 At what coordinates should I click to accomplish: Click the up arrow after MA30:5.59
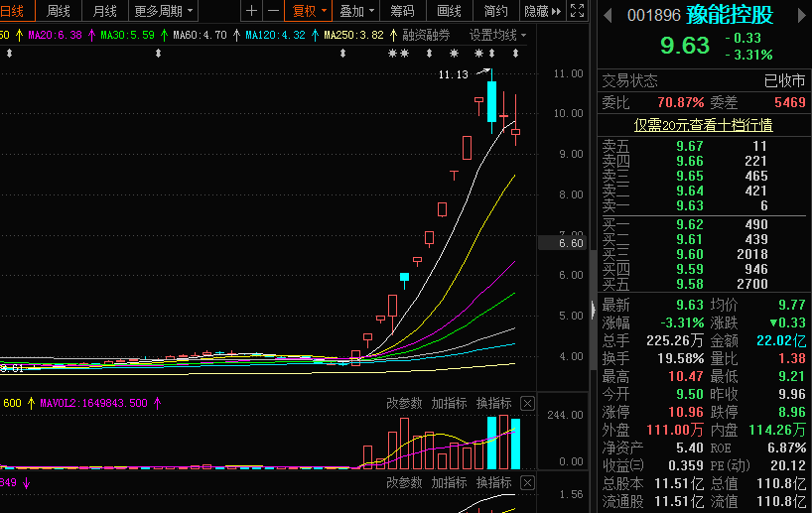(164, 35)
